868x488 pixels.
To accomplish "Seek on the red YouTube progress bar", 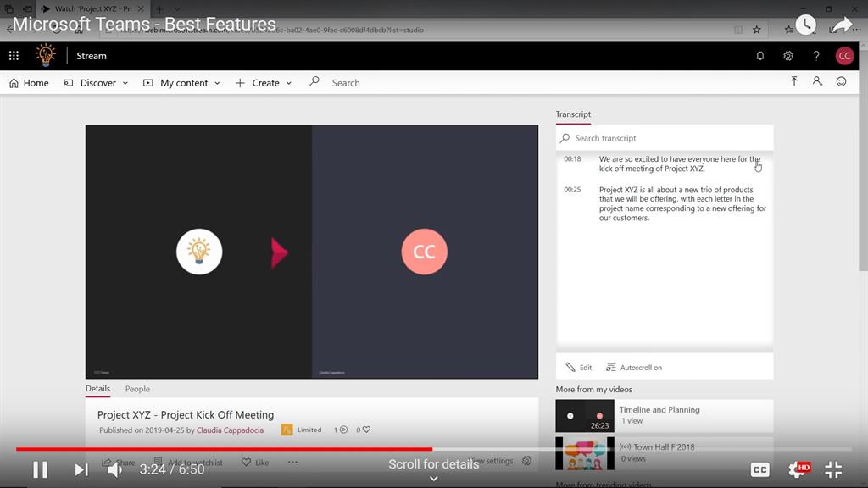I will click(x=224, y=449).
